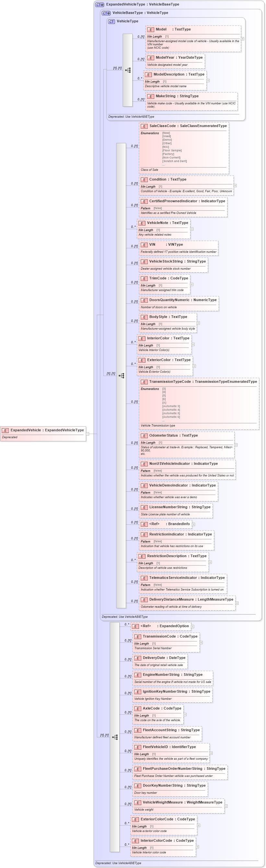Image resolution: width=266 pixels, height=868 pixels.
Task: Click the CT icon of ExpandedVehicleType
Action: coord(100,5)
